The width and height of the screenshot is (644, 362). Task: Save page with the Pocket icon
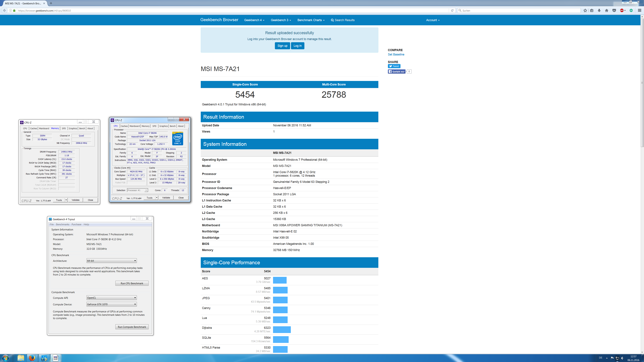614,11
